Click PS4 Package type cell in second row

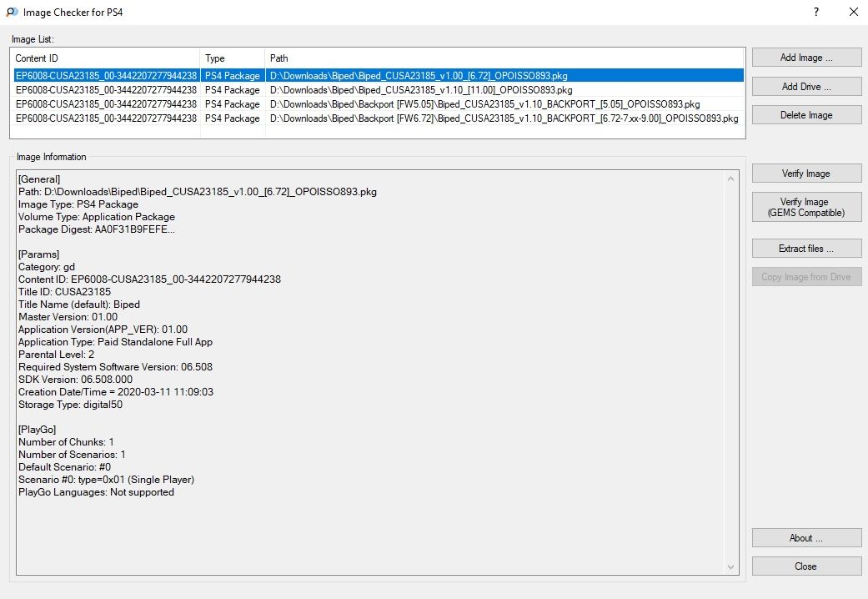233,90
